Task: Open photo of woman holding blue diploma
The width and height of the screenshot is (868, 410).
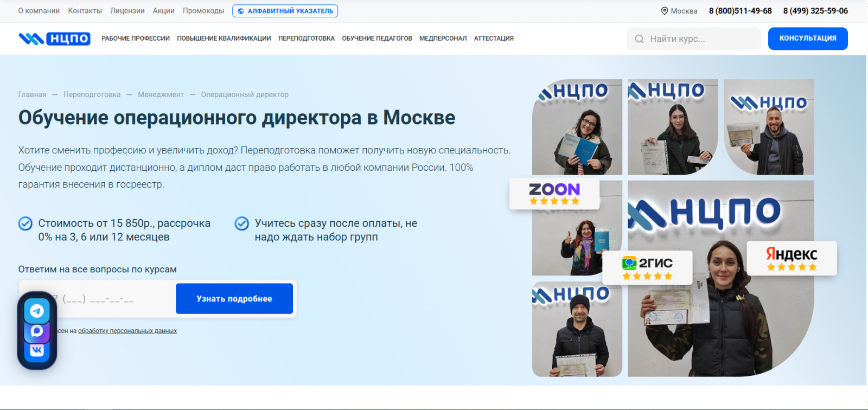Action: 577,127
